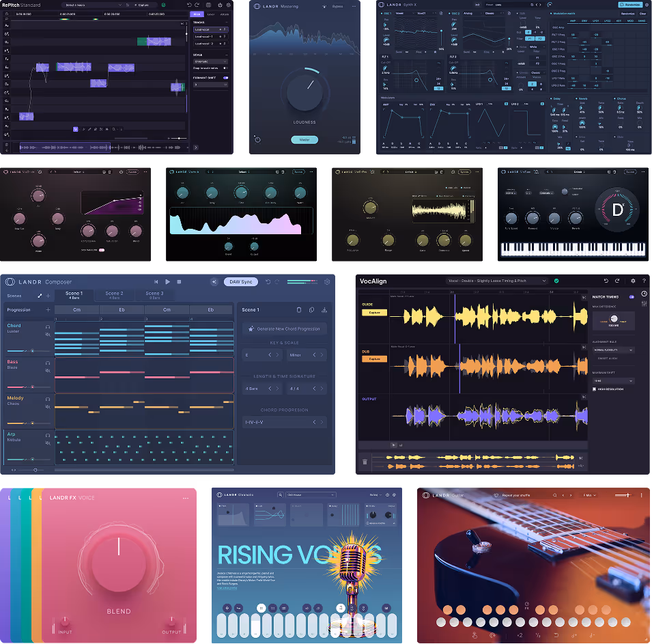This screenshot has width=652, height=644.
Task: Open VocAlign preset dropdown
Action: coord(497,281)
